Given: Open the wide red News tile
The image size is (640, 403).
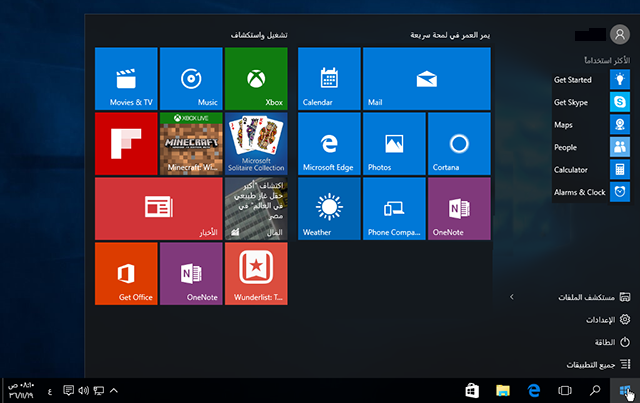Looking at the screenshot, I should (159, 209).
